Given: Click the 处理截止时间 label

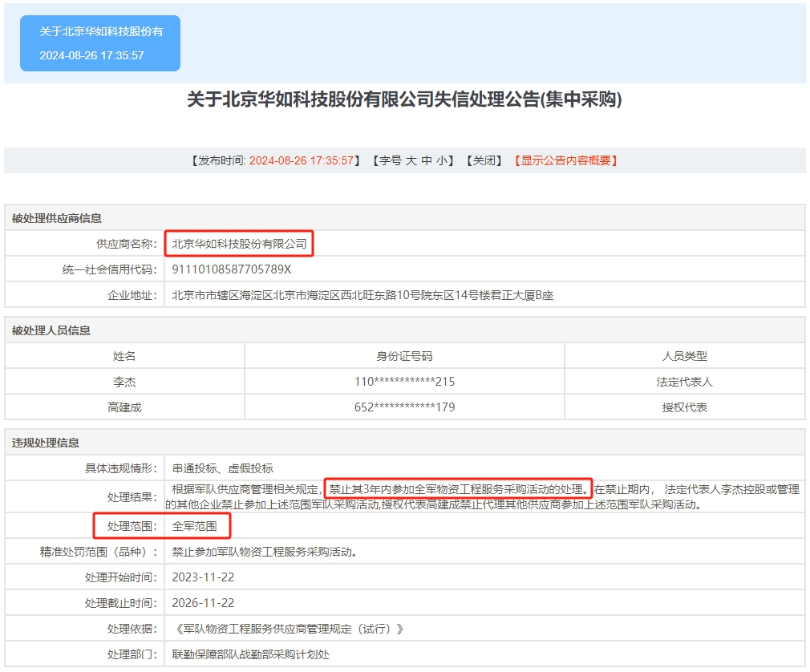Looking at the screenshot, I should 120,603.
